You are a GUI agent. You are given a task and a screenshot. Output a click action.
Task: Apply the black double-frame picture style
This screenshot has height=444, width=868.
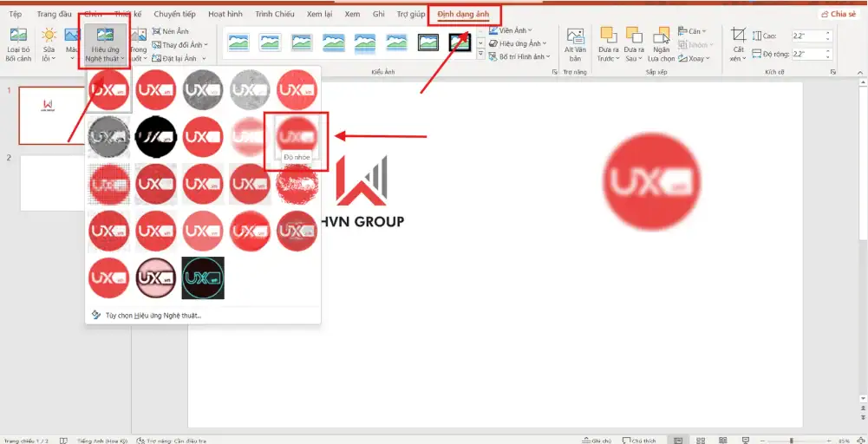pyautogui.click(x=427, y=42)
